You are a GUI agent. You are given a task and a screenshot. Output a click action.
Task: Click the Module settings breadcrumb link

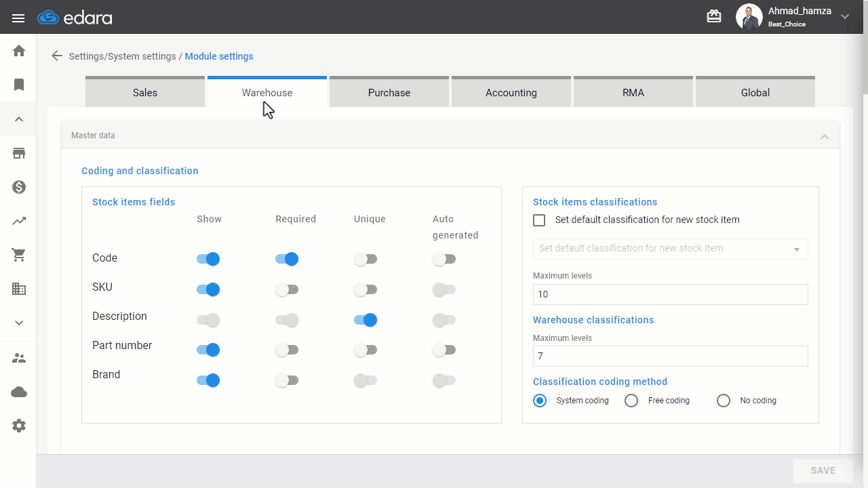click(219, 56)
